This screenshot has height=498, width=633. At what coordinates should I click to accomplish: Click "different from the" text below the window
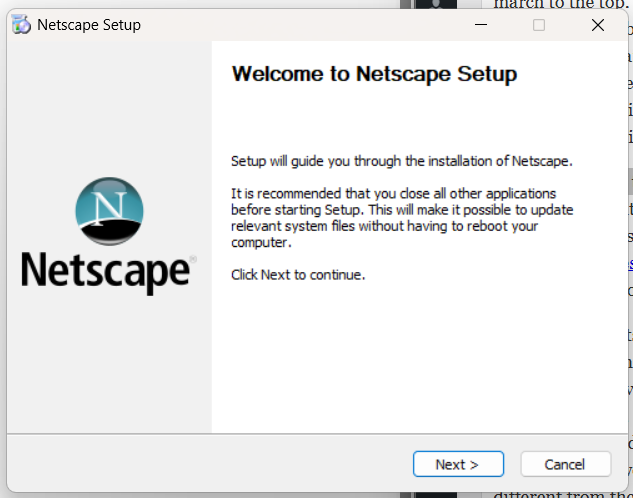click(x=562, y=493)
